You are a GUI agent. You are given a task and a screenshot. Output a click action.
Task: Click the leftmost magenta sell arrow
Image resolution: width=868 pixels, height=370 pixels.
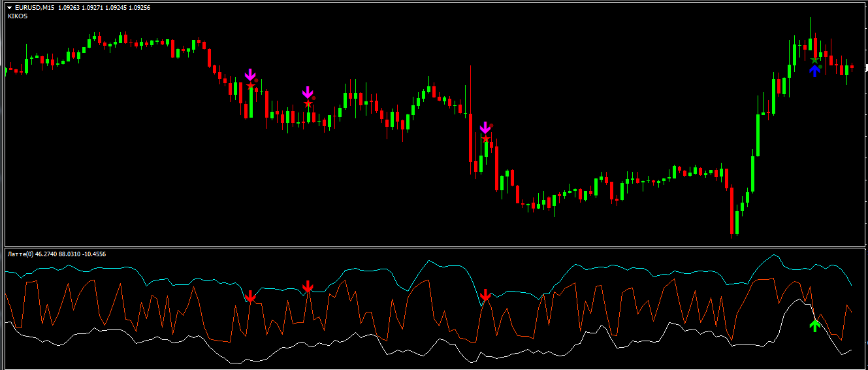click(x=250, y=75)
